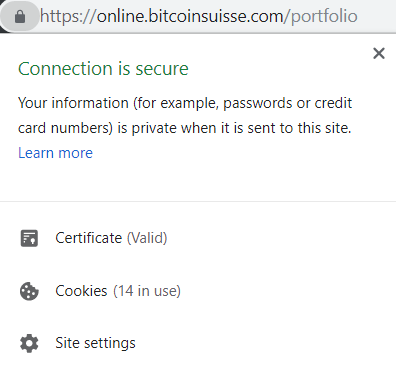Image resolution: width=396 pixels, height=376 pixels.
Task: Click the word Cookies in the list
Action: coord(81,291)
